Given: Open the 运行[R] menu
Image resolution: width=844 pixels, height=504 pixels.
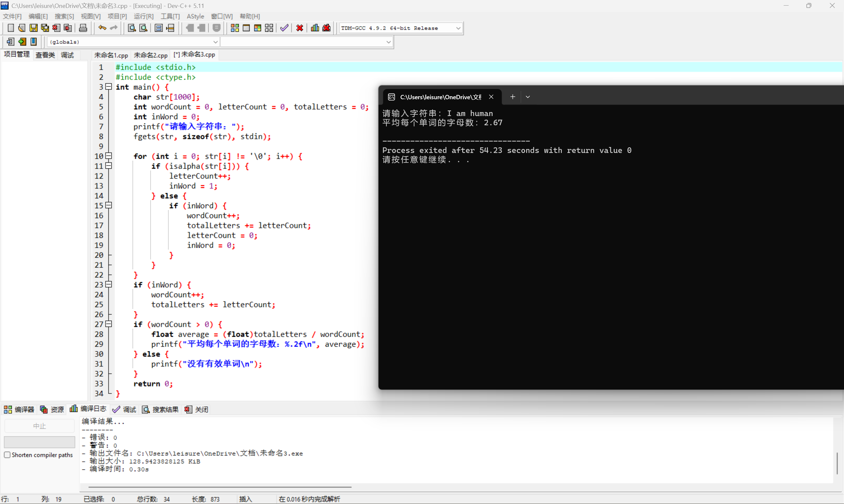Looking at the screenshot, I should [x=143, y=16].
